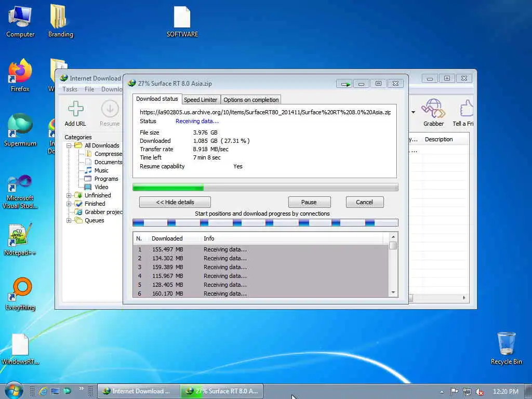532x399 pixels.
Task: Select the Video category
Action: point(97,187)
